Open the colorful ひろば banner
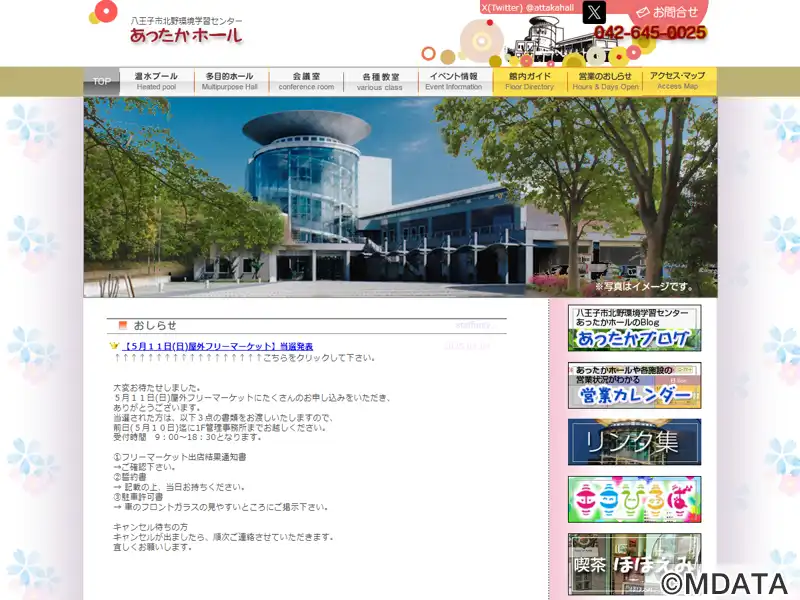Screen dimensions: 800x600 click(x=634, y=499)
